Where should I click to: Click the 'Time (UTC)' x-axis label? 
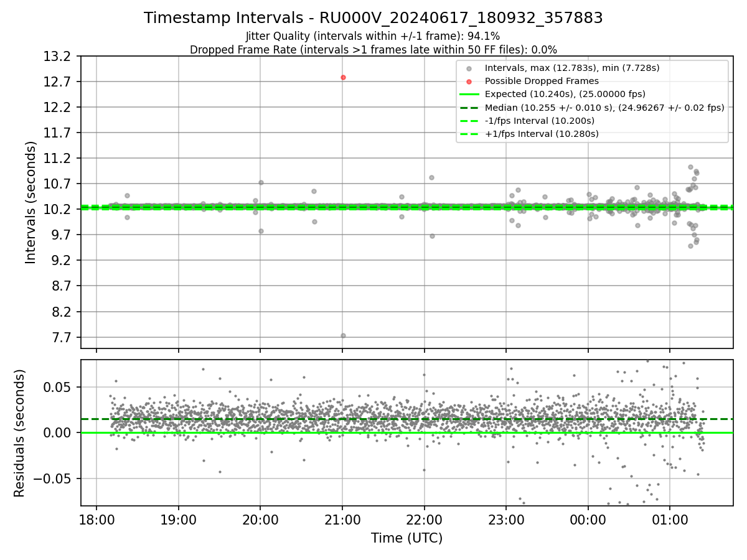407,538
